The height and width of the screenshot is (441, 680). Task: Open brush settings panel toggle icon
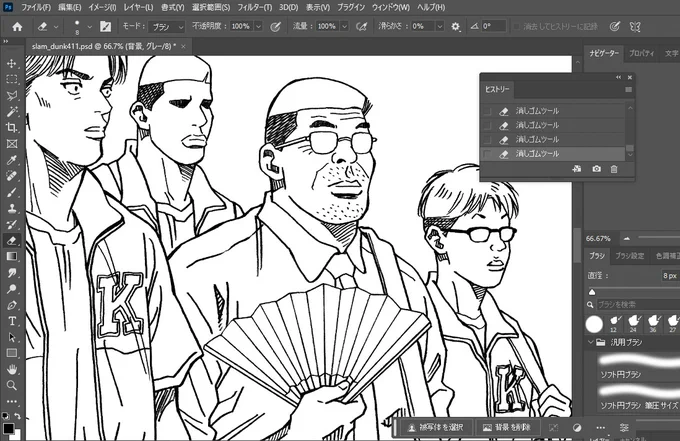click(105, 27)
